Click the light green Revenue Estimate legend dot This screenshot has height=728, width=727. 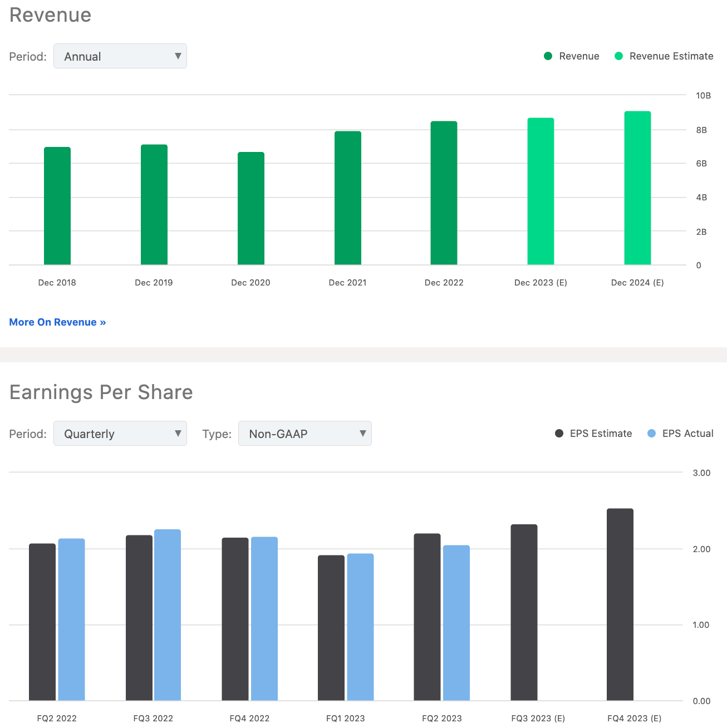pos(618,56)
